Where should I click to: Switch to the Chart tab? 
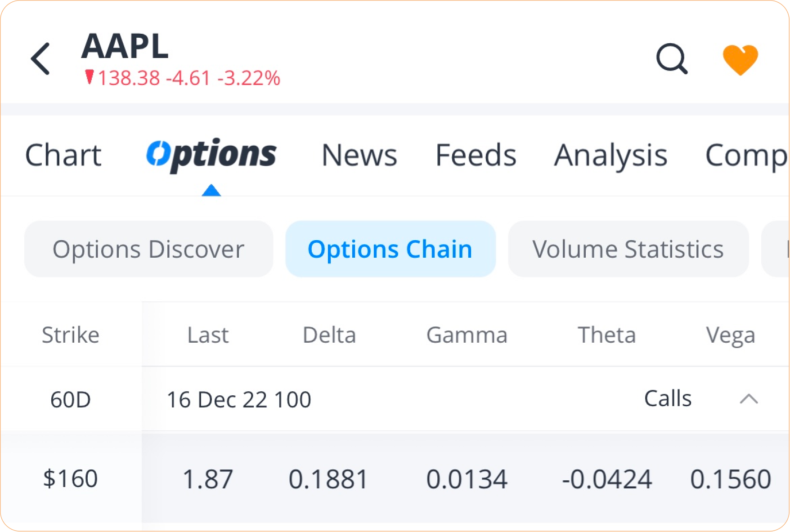(63, 155)
